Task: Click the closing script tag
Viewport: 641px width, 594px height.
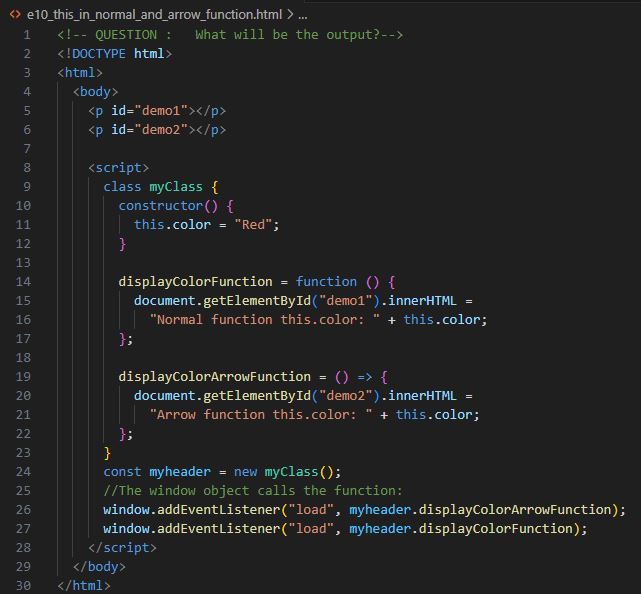Action: coord(122,548)
